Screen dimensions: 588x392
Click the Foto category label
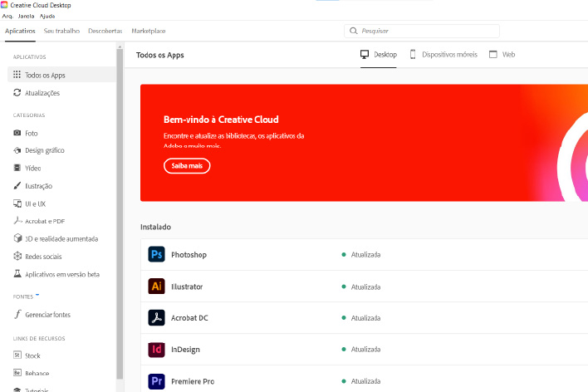[x=31, y=133]
